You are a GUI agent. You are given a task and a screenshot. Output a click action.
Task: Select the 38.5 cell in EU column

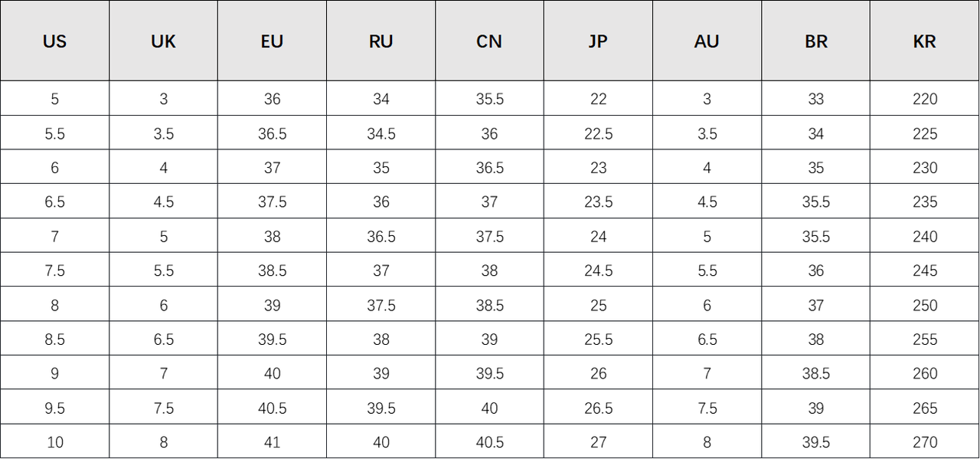pyautogui.click(x=272, y=270)
